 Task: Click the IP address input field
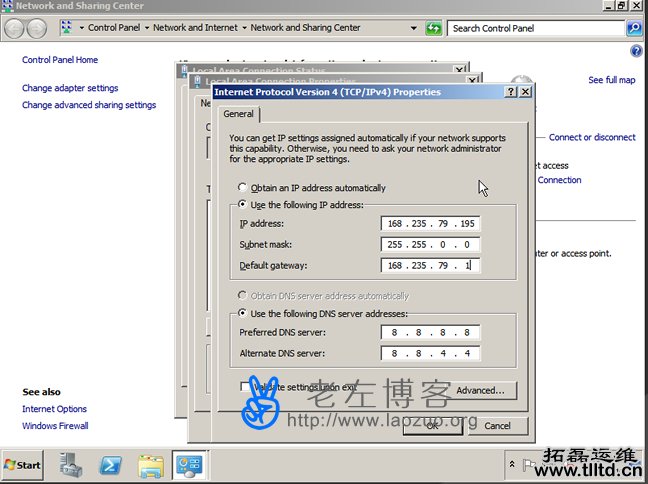point(430,224)
